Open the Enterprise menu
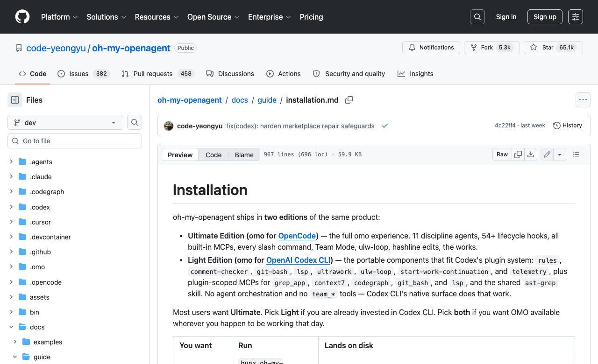Screen dimensions: 598x364 pyautogui.click(x=270, y=17)
